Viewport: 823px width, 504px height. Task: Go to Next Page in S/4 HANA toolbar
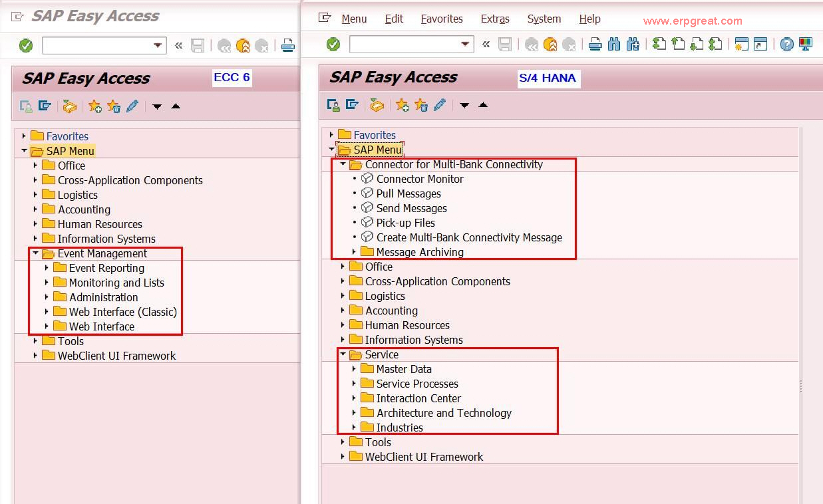(697, 45)
